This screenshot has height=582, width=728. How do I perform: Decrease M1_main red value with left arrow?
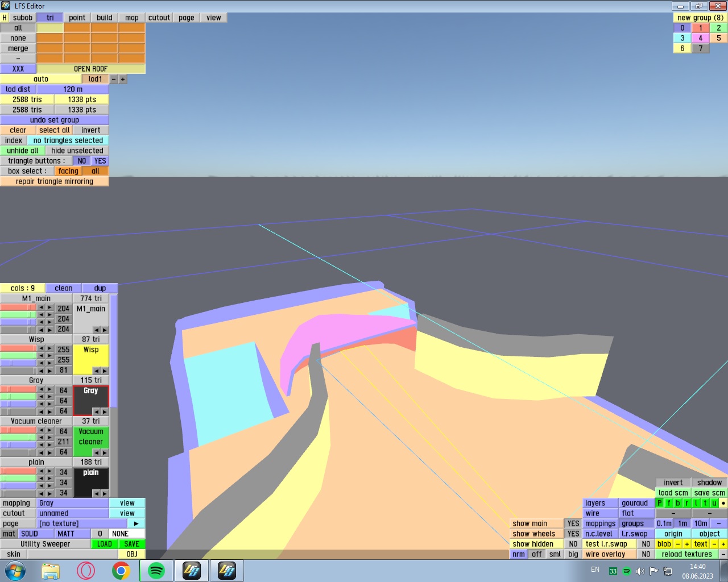point(41,307)
